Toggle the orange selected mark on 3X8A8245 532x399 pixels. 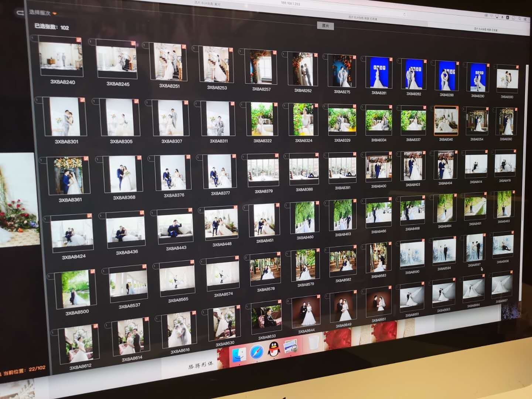click(133, 43)
